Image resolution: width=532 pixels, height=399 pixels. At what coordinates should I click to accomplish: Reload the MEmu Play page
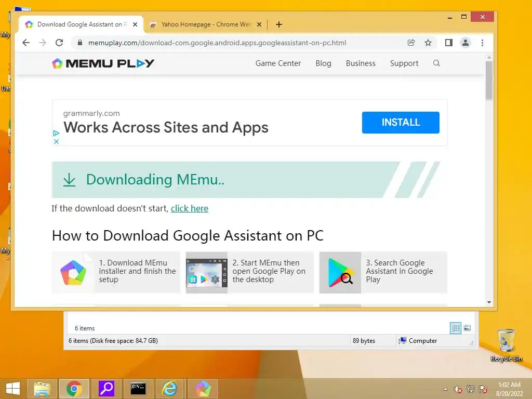coord(59,43)
